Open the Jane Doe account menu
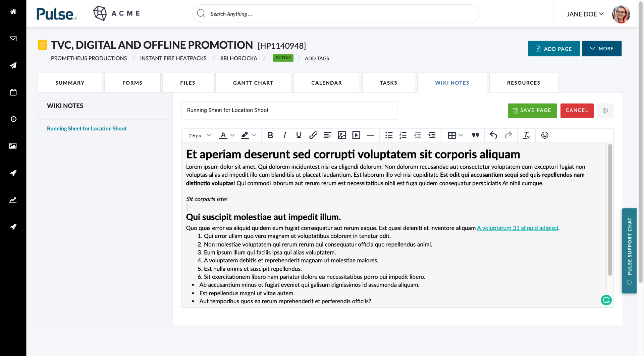 (585, 14)
